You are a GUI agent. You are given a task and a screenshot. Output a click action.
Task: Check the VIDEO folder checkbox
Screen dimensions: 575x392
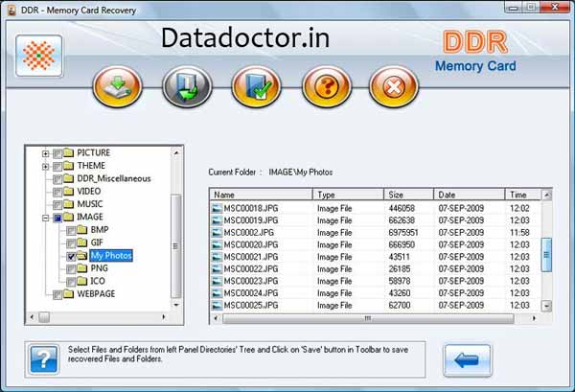[x=57, y=192]
